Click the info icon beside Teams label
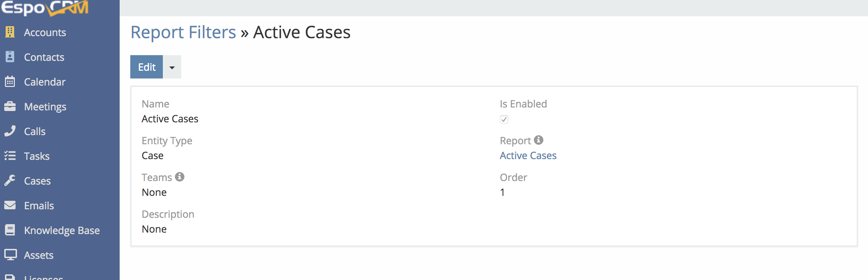 pos(180,177)
